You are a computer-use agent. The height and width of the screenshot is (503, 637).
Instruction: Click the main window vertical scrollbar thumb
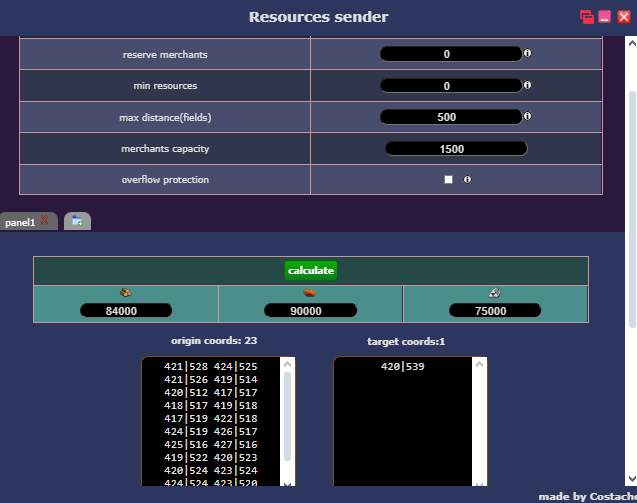point(633,209)
